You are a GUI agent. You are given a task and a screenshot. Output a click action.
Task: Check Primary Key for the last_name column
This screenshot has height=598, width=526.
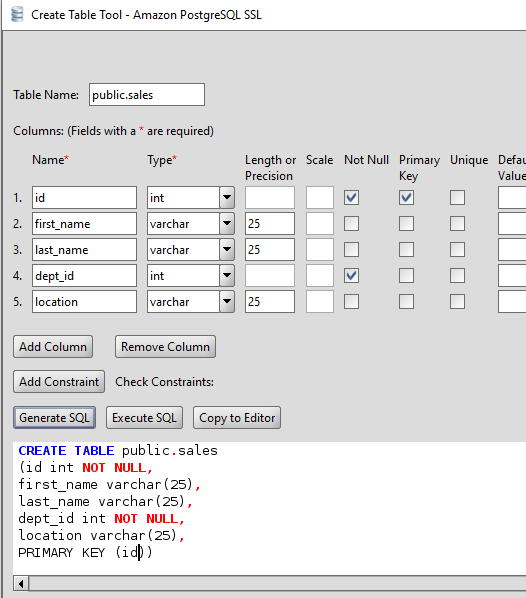[407, 249]
